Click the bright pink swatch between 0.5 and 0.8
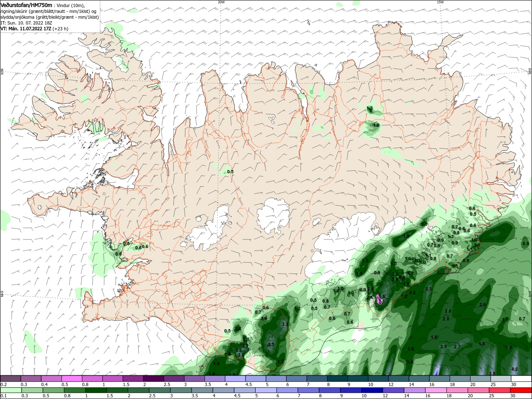This screenshot has width=532, height=399. pos(71,379)
